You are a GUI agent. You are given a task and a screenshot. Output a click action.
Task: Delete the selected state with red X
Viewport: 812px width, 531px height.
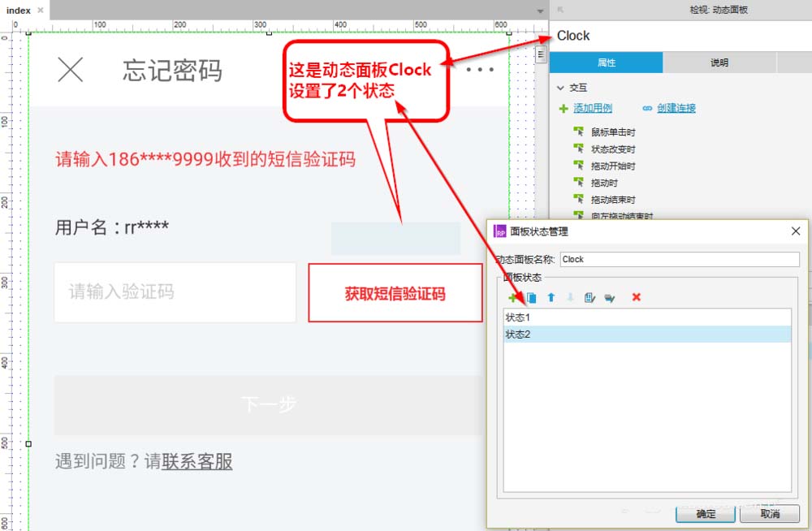pos(637,297)
